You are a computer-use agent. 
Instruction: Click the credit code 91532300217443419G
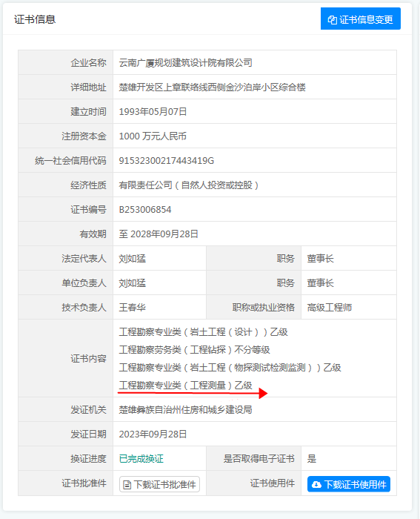(x=167, y=161)
